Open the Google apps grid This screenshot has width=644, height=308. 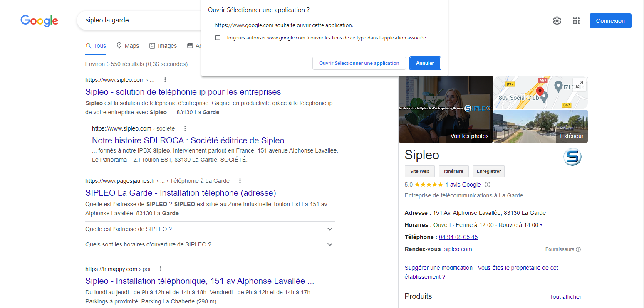click(576, 21)
